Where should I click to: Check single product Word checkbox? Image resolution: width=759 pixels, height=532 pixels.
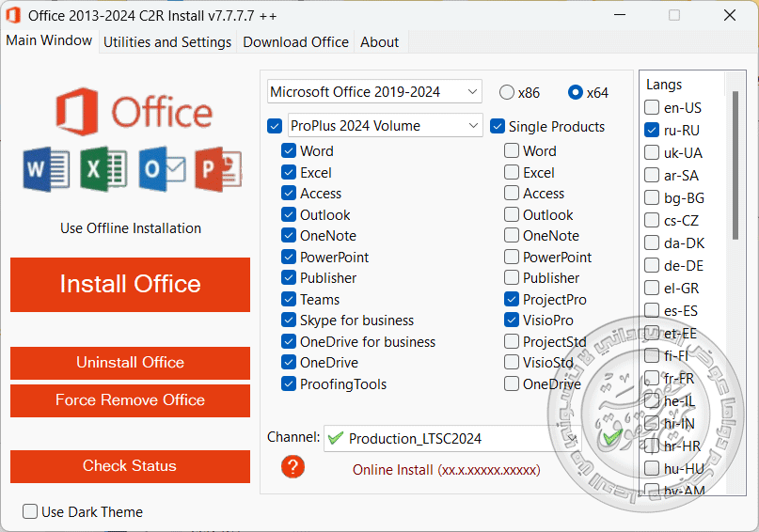(x=512, y=151)
